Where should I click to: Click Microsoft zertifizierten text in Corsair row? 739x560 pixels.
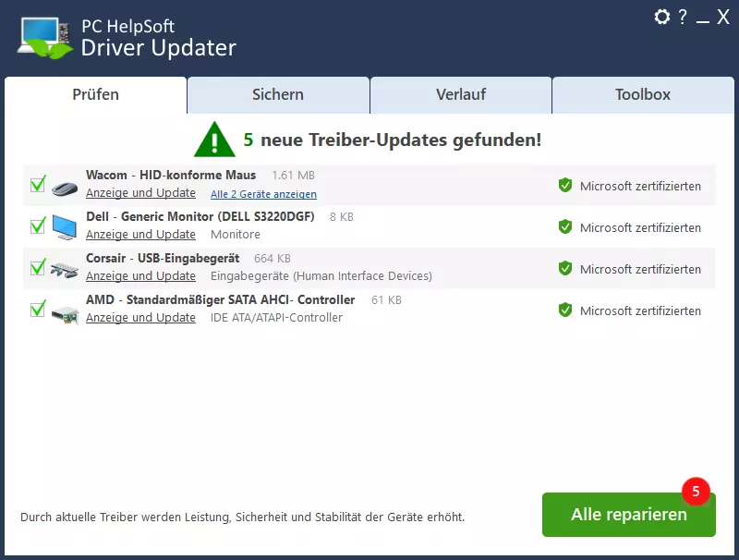(640, 269)
